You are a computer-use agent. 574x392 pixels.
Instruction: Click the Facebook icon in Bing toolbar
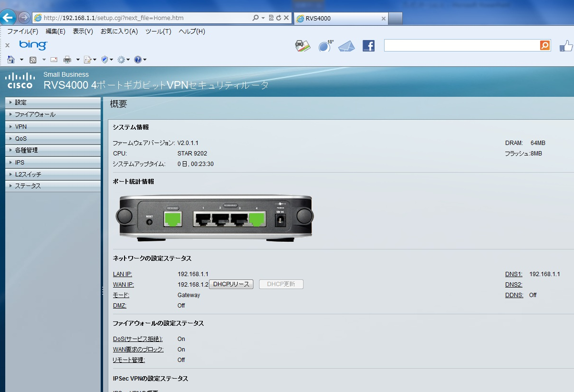pos(368,46)
